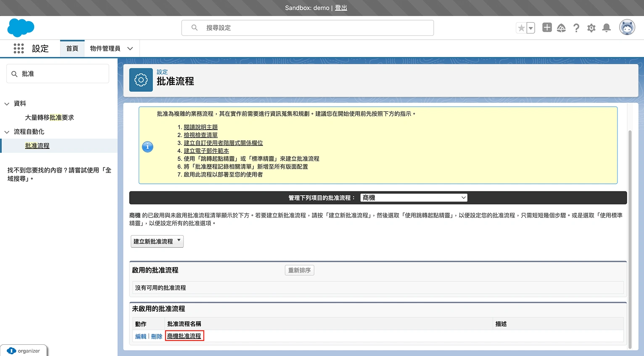Open the 物件管理員 tab
This screenshot has height=356, width=644.
click(105, 49)
